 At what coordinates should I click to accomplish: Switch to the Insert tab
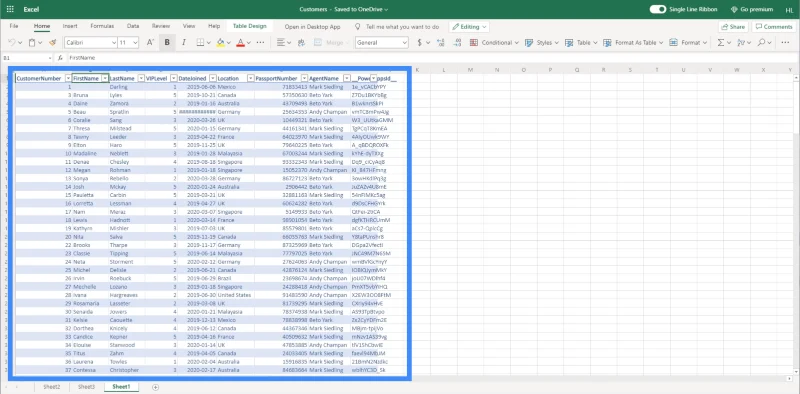click(x=70, y=26)
